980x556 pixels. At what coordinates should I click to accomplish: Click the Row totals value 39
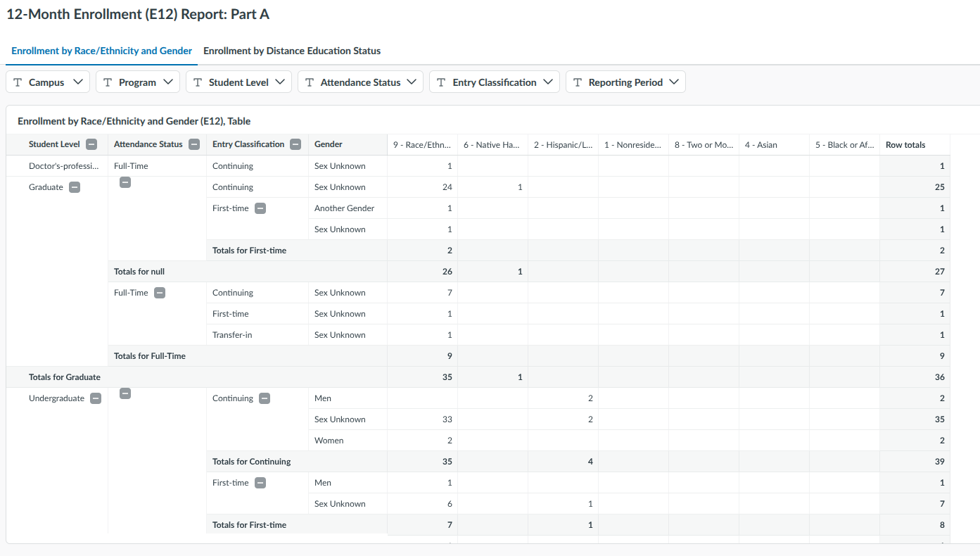[x=939, y=462]
